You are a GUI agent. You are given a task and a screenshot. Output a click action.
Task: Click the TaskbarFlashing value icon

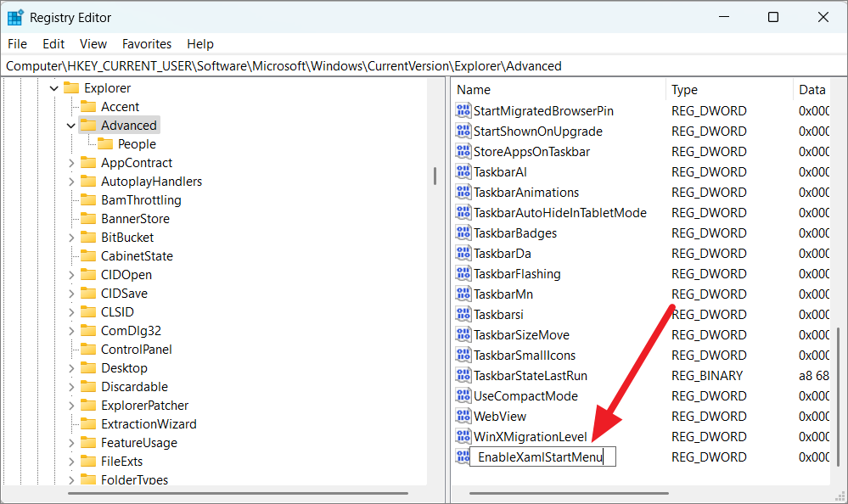click(463, 273)
